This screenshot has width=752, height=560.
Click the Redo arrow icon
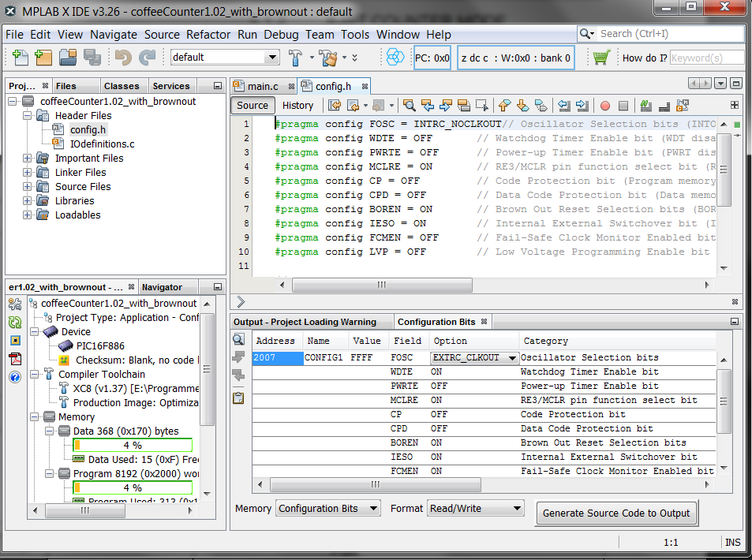tap(148, 58)
